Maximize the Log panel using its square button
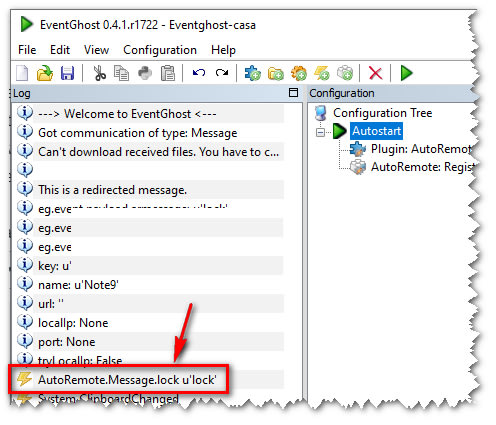496x425 pixels. coord(293,92)
